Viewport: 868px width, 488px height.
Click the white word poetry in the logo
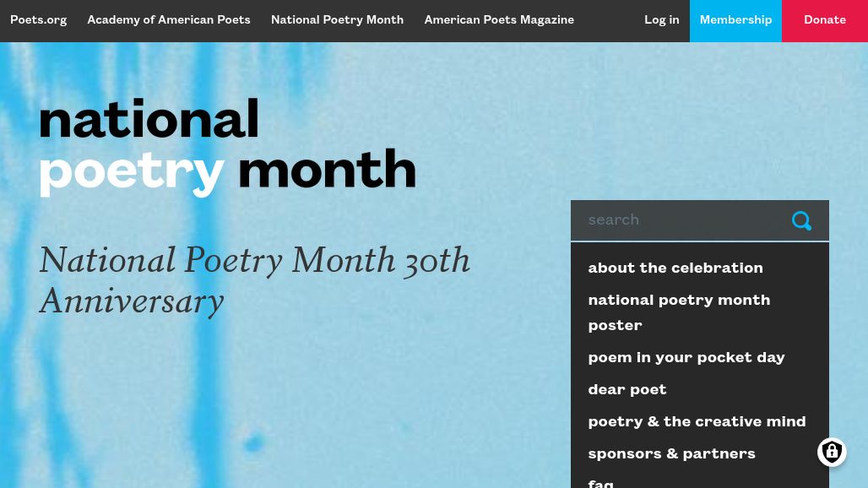point(132,172)
